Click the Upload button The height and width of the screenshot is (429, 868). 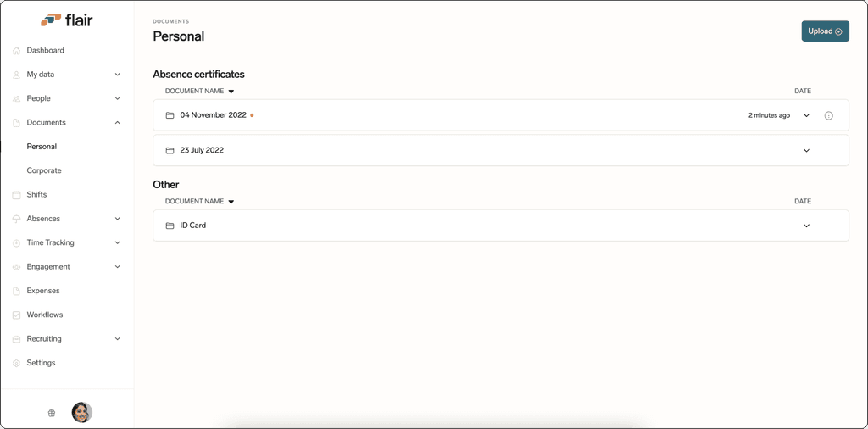[x=825, y=31]
